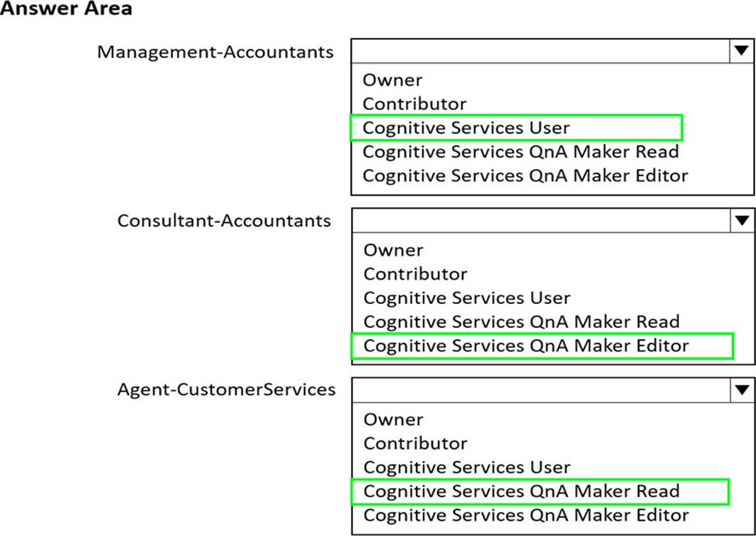Choose QnA Maker Read for Agent-CustomerServices
Screen dimensions: 756x536
tap(520, 492)
